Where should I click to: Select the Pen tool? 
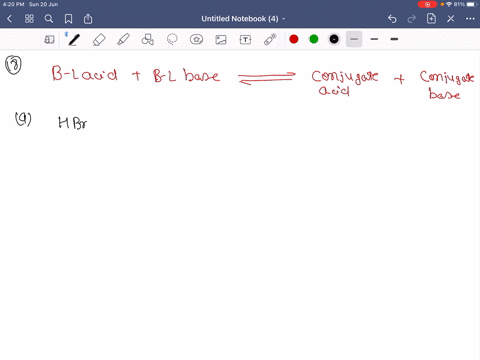(x=74, y=40)
